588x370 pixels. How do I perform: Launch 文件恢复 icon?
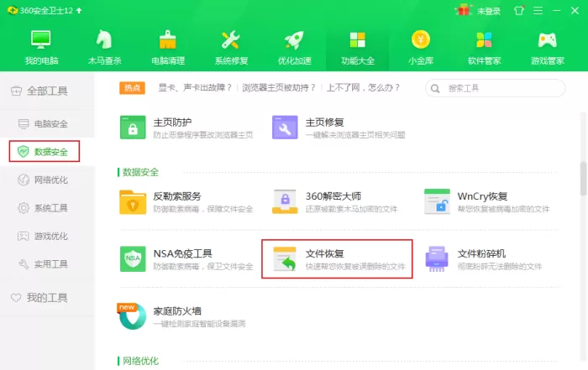285,258
